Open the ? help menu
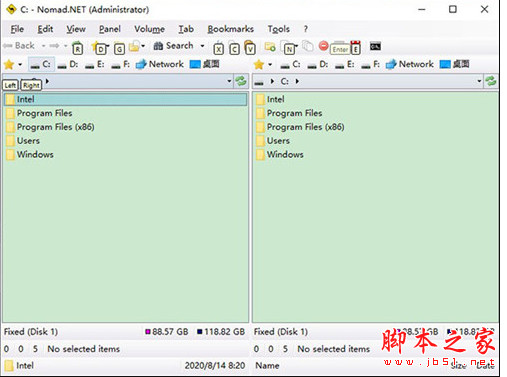The height and width of the screenshot is (377, 507). click(x=305, y=29)
